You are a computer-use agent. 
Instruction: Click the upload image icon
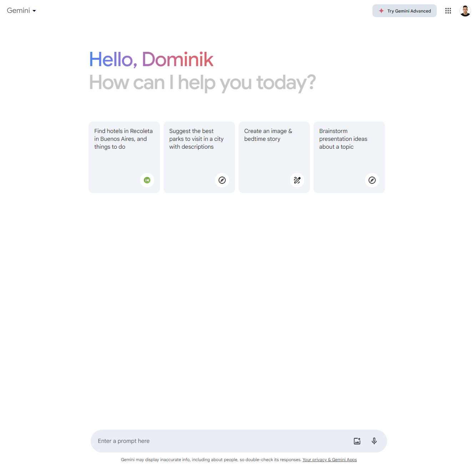coord(357,441)
